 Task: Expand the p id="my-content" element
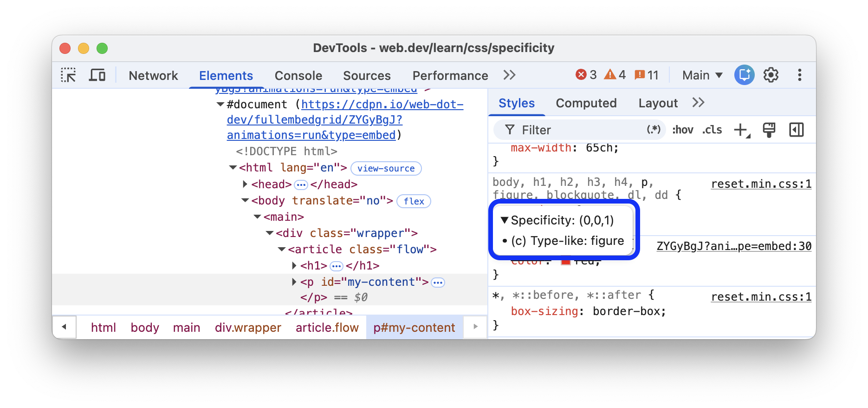click(x=294, y=282)
